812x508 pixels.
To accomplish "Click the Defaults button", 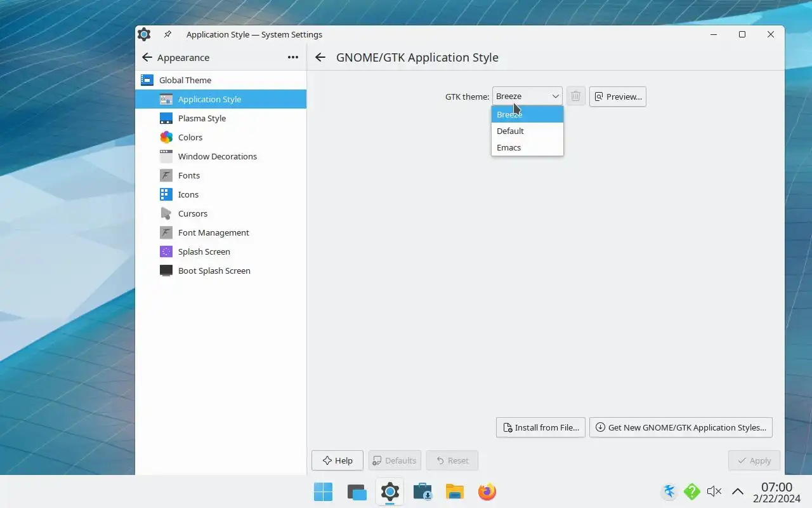I will tap(395, 460).
